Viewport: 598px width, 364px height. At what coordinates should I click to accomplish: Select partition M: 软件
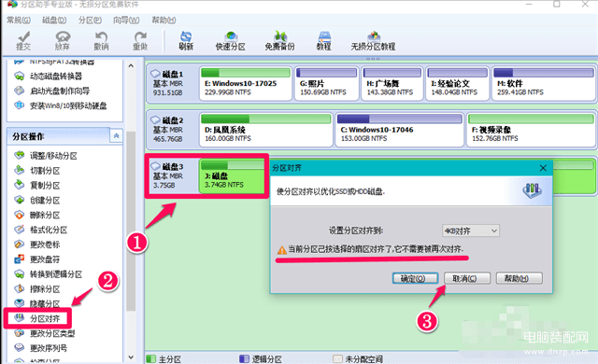pos(544,83)
